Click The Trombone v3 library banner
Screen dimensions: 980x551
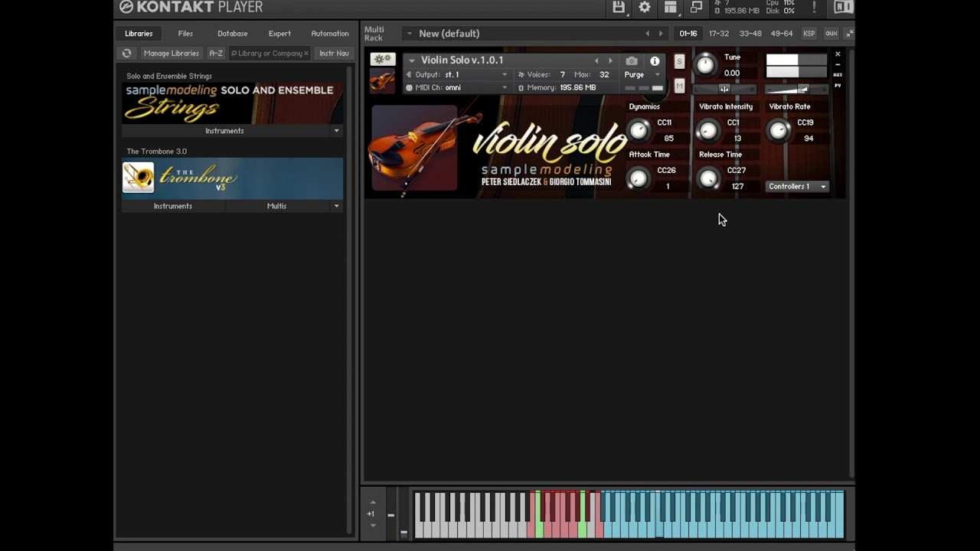[232, 178]
